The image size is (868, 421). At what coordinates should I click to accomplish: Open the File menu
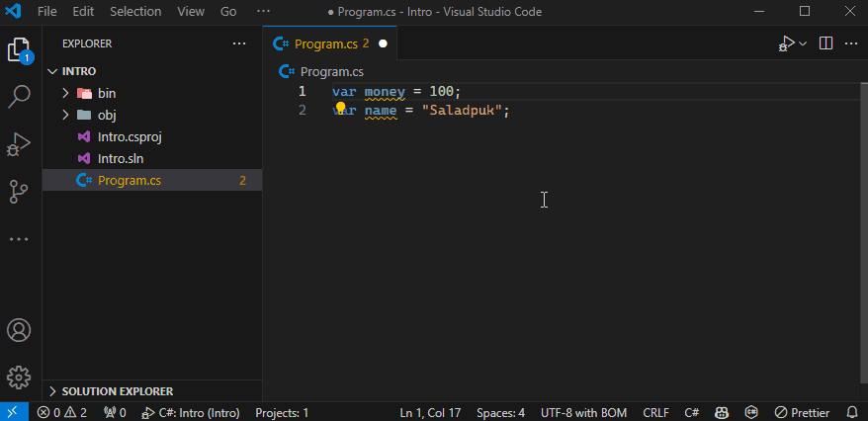[47, 12]
